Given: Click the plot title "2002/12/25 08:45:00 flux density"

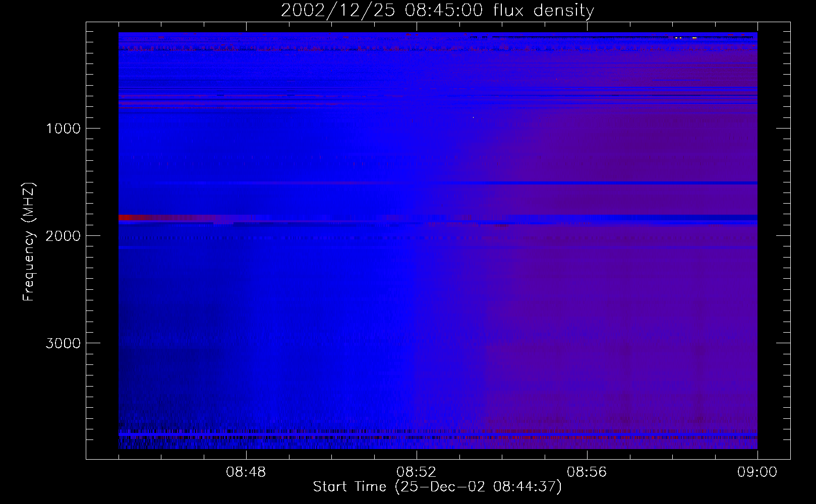Looking at the screenshot, I should tap(437, 11).
